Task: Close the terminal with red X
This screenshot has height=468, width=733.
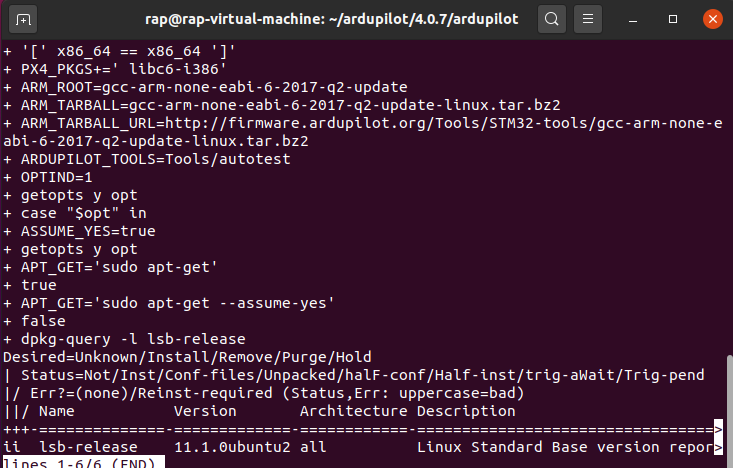Action: [x=712, y=19]
